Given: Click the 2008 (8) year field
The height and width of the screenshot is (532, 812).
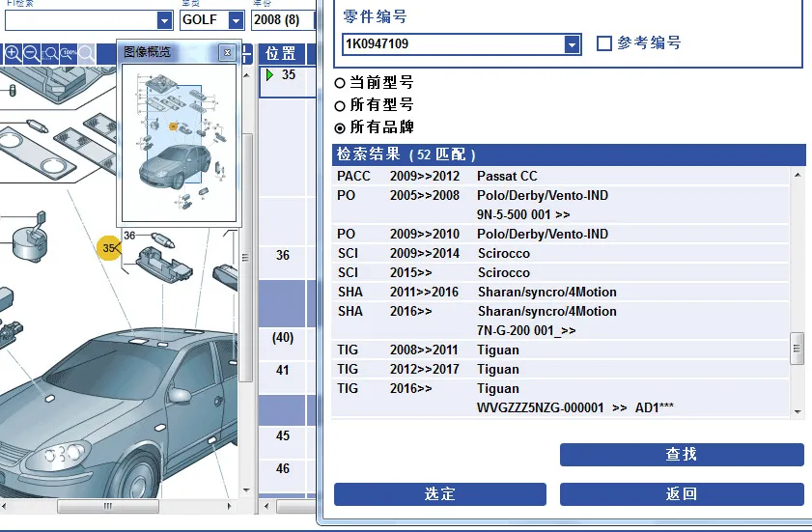Looking at the screenshot, I should (283, 20).
